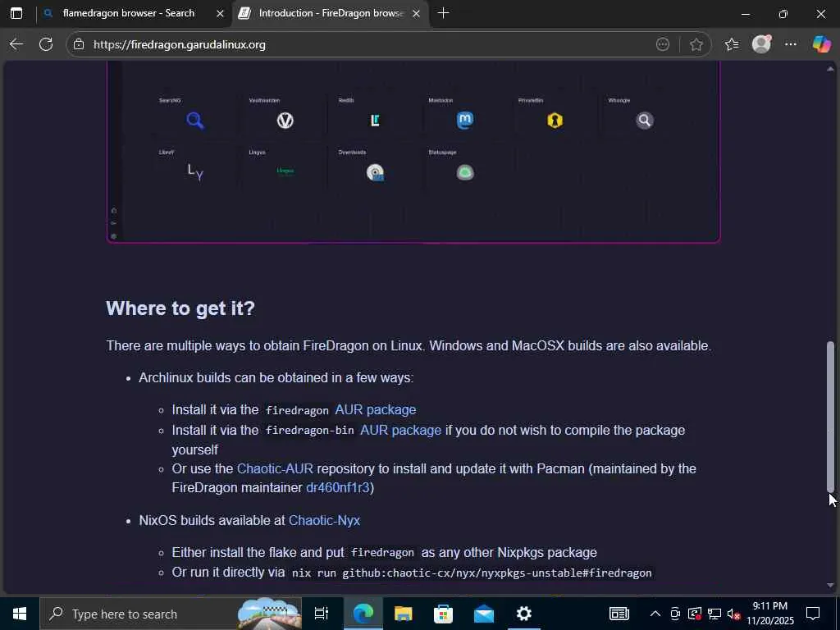Click the Downloads disc icon
The width and height of the screenshot is (840, 630).
coord(375,172)
